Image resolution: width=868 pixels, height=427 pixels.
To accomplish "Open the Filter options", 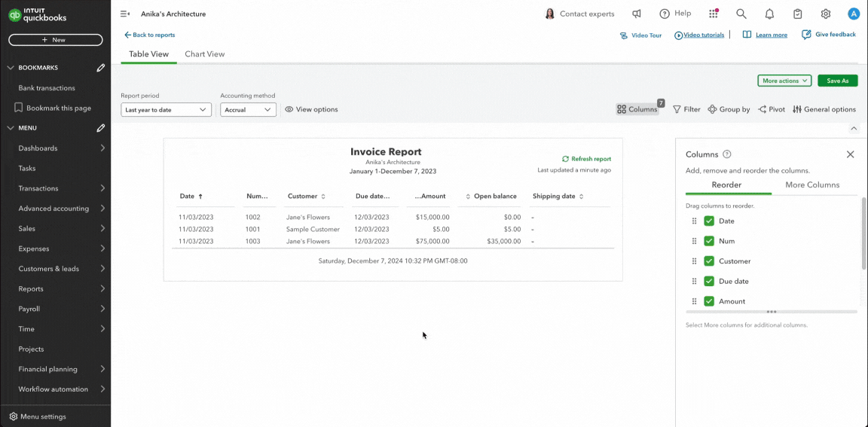I will point(686,109).
